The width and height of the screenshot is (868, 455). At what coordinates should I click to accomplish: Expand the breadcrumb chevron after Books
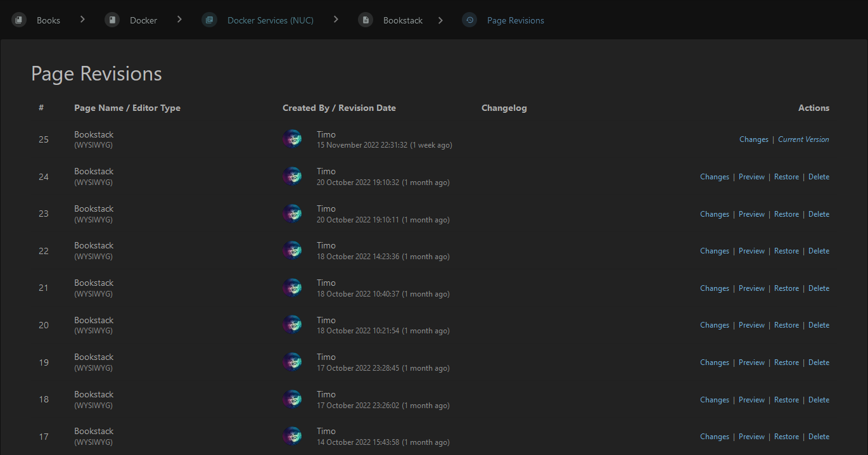pos(82,20)
